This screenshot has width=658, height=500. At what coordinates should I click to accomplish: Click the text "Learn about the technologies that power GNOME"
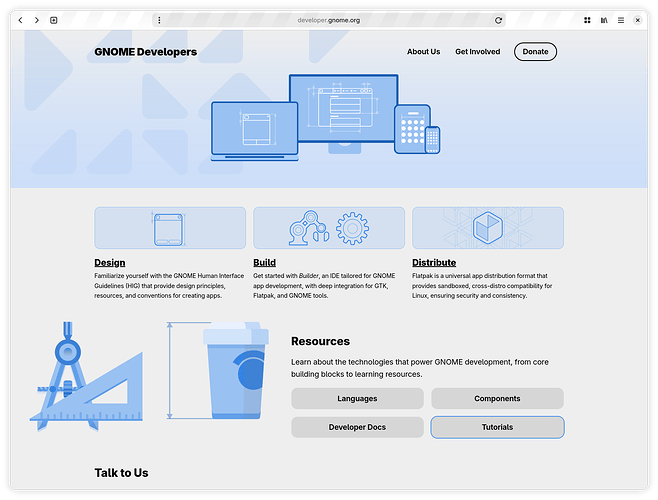[x=377, y=362]
